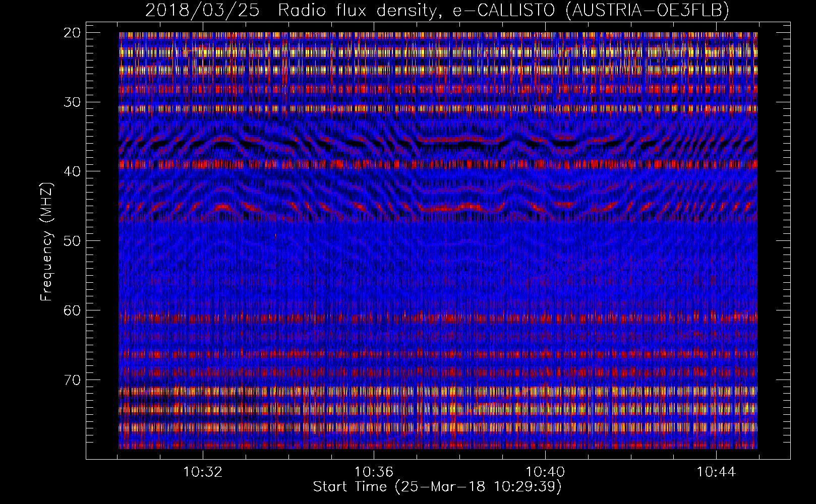Click the '10:36' time tick label
The image size is (816, 504).
[374, 472]
